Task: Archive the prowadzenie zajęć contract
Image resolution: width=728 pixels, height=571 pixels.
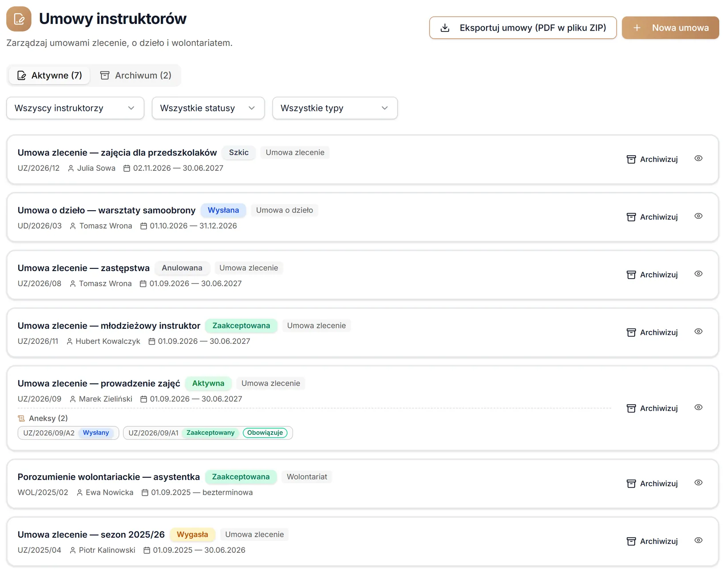Action: tap(652, 408)
